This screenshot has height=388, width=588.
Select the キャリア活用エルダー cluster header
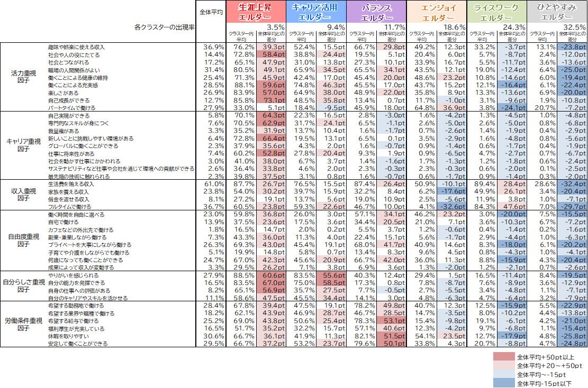coord(316,12)
